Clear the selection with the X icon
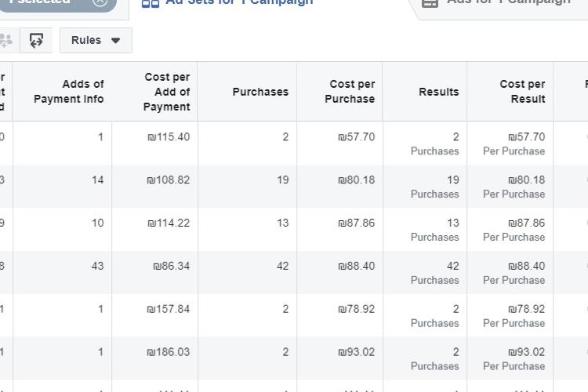The height and width of the screenshot is (392, 588). coord(100,2)
